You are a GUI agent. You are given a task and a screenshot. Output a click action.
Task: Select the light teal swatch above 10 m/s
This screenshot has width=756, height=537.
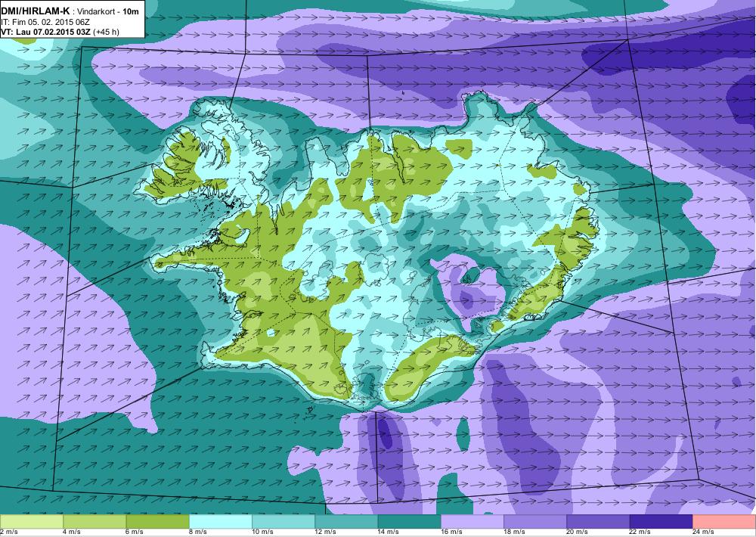[x=283, y=522]
